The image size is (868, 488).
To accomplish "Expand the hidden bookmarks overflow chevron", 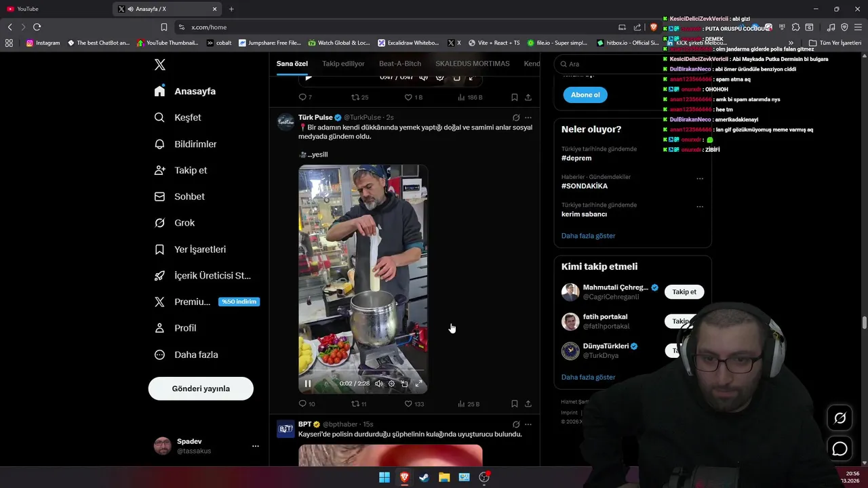I will [791, 43].
